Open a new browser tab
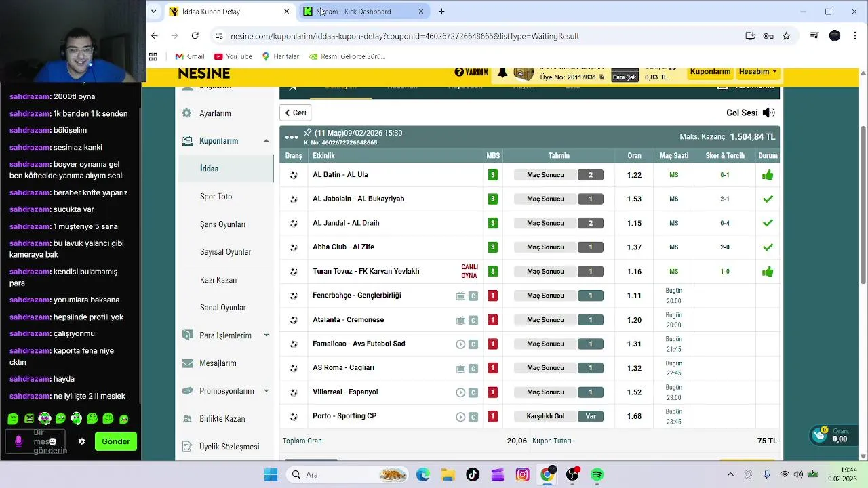868x488 pixels. coord(441,12)
